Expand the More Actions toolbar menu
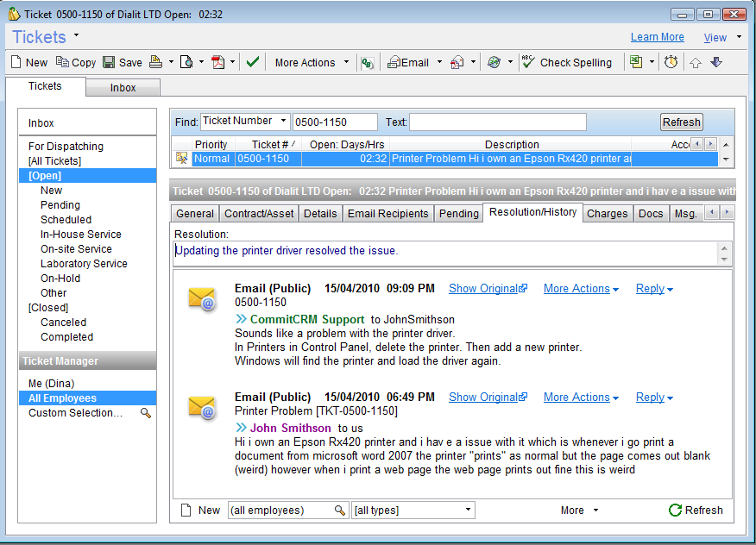The image size is (756, 545). (312, 62)
